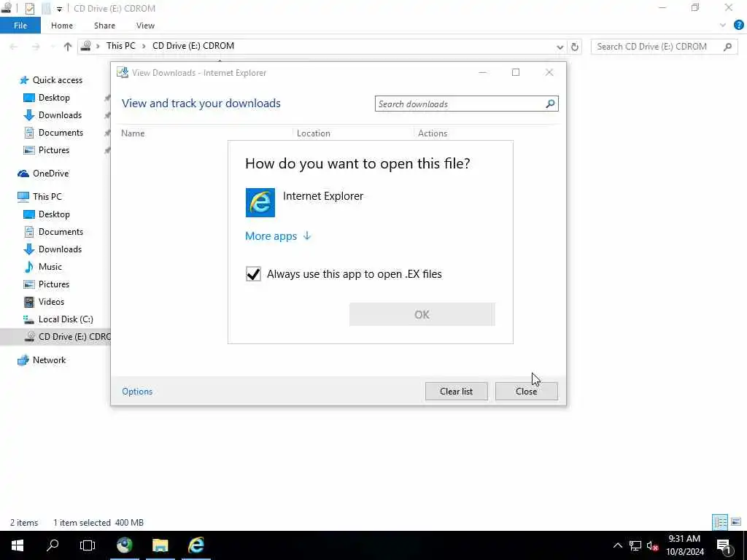
Task: Open the downloads Options link
Action: coord(137,391)
